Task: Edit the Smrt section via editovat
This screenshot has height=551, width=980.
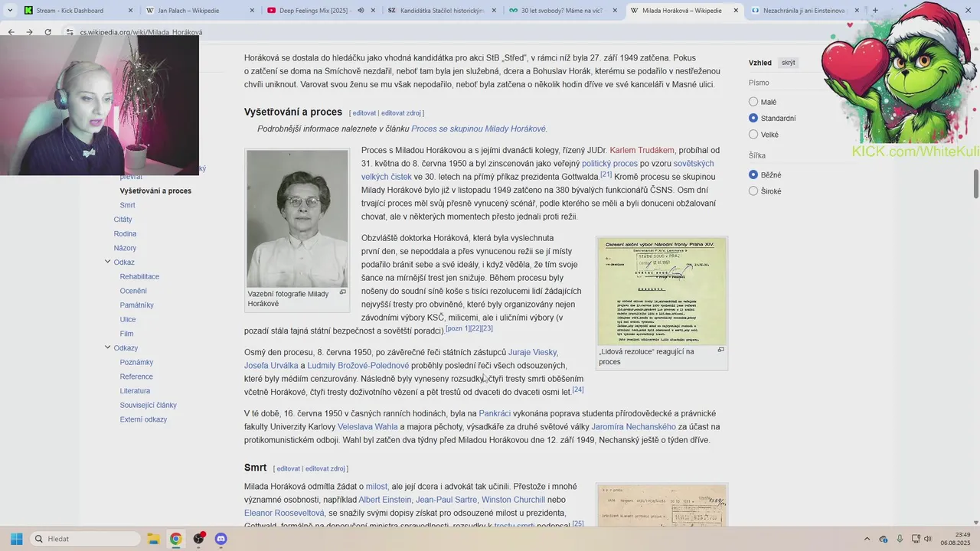Action: tap(289, 468)
